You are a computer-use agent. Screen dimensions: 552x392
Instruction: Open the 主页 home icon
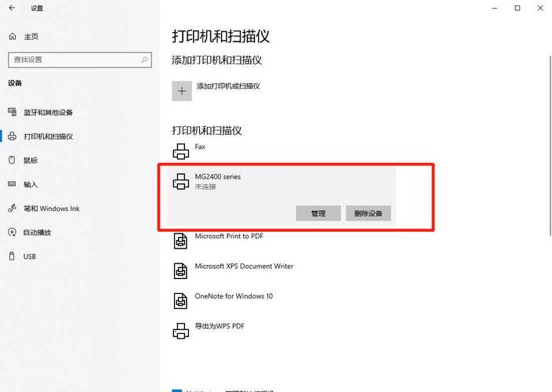coord(13,36)
